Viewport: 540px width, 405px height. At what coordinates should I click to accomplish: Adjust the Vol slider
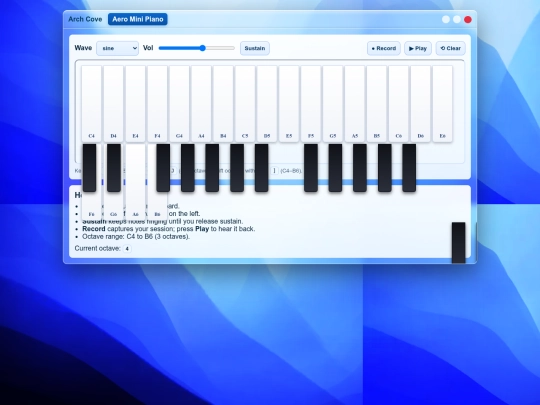196,48
